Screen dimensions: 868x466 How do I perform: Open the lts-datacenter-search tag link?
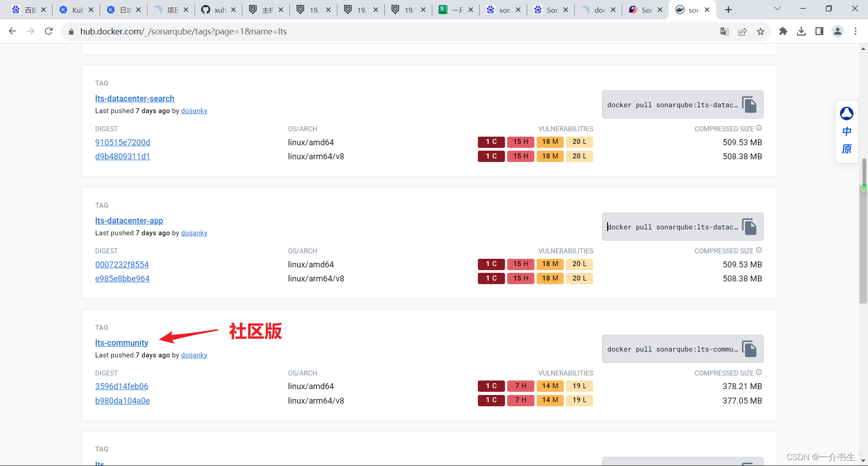click(x=135, y=98)
